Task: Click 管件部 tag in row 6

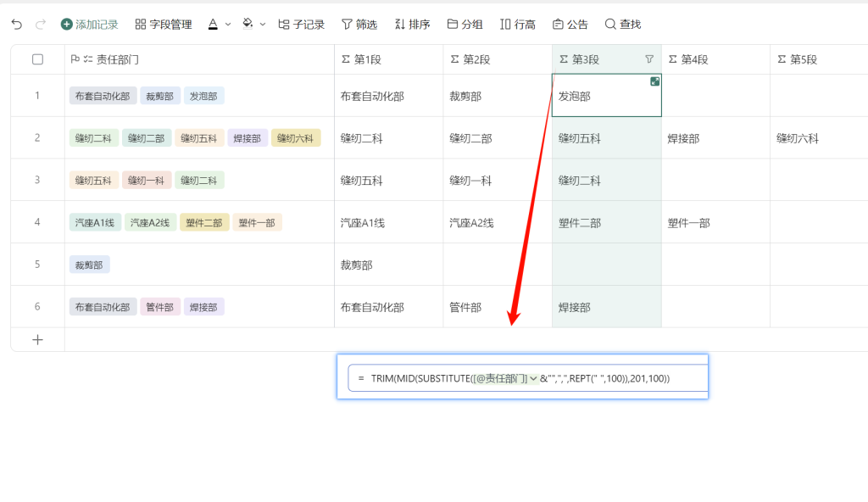Action: click(x=160, y=307)
